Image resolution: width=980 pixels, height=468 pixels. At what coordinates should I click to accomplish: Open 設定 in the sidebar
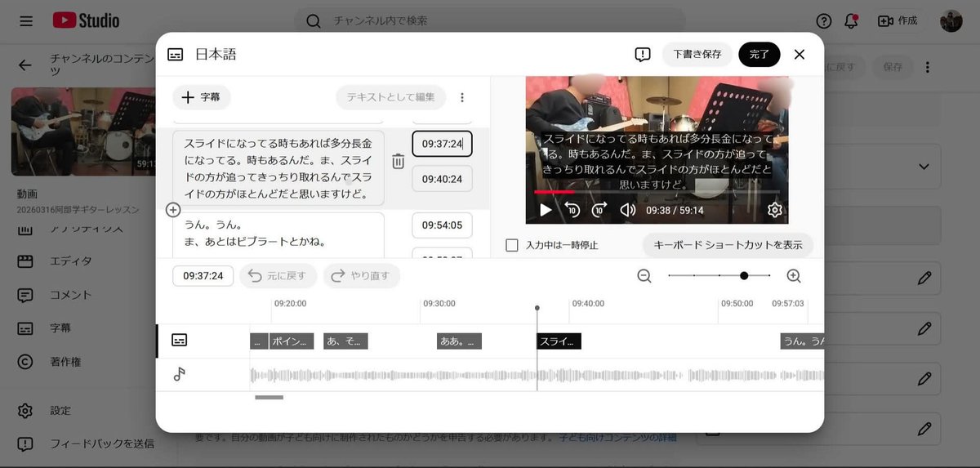pyautogui.click(x=60, y=410)
